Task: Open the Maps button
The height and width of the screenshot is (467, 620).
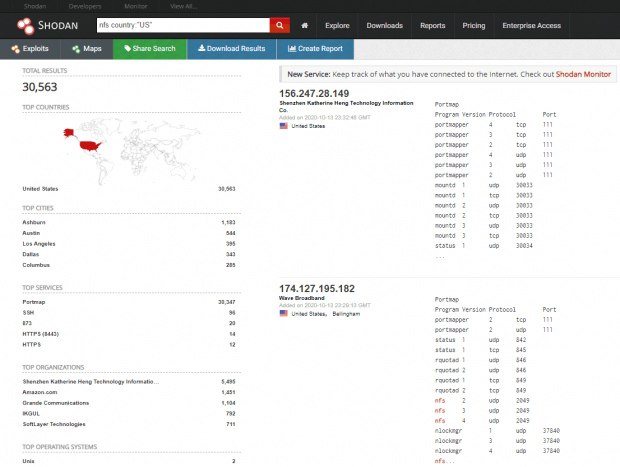Action: 87,49
